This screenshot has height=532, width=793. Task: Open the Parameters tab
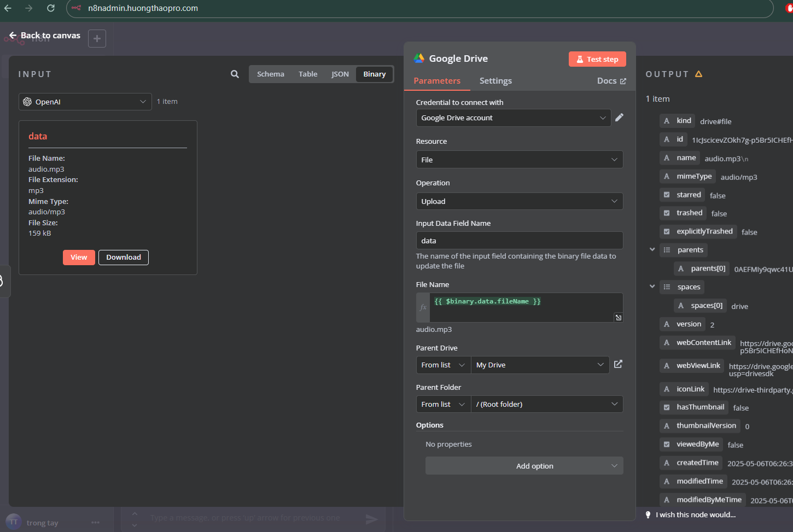pos(437,81)
